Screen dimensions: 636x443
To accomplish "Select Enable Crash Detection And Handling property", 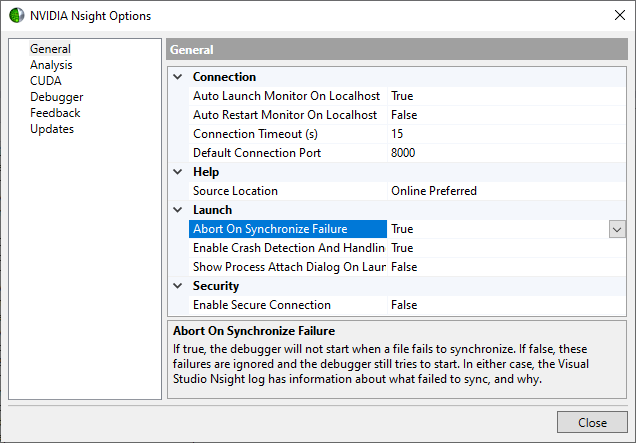I will click(x=288, y=248).
